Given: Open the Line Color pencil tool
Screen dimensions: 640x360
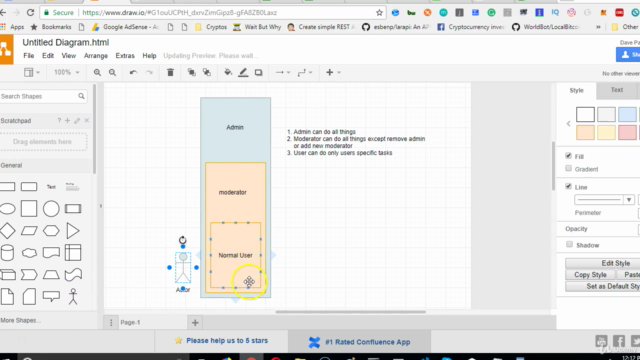Looking at the screenshot, I should (x=243, y=73).
